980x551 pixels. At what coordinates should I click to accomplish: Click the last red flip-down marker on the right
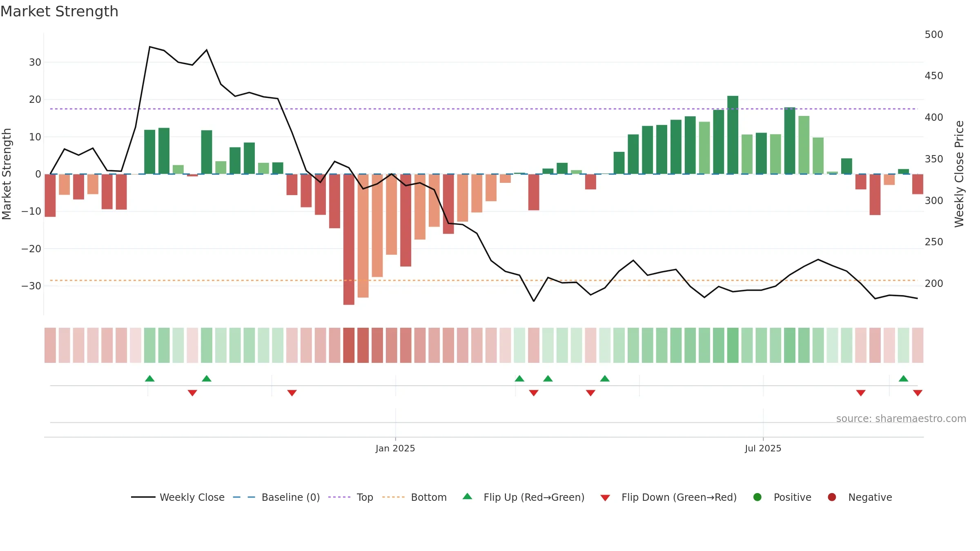click(x=918, y=393)
